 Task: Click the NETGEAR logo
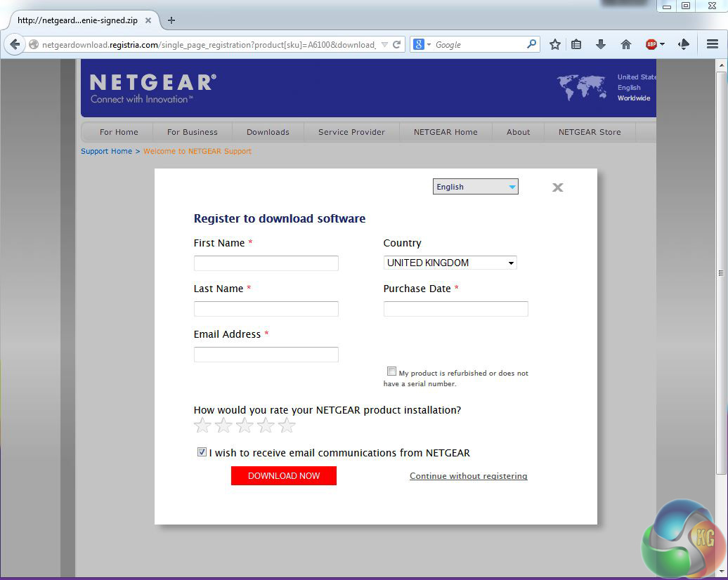(152, 88)
